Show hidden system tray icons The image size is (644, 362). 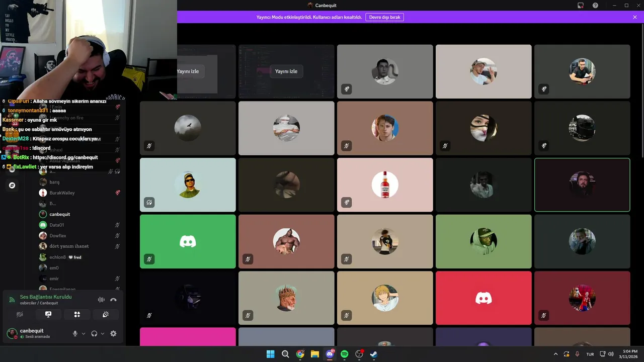click(555, 354)
